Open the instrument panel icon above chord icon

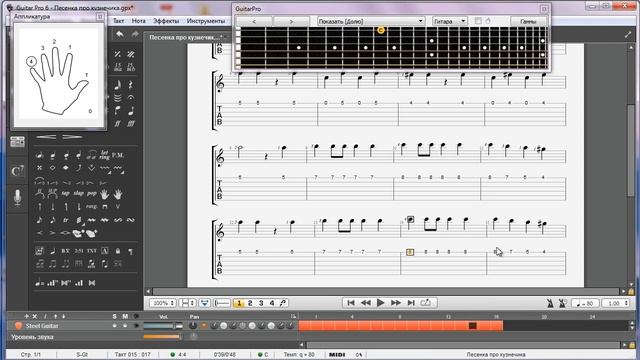(17, 142)
